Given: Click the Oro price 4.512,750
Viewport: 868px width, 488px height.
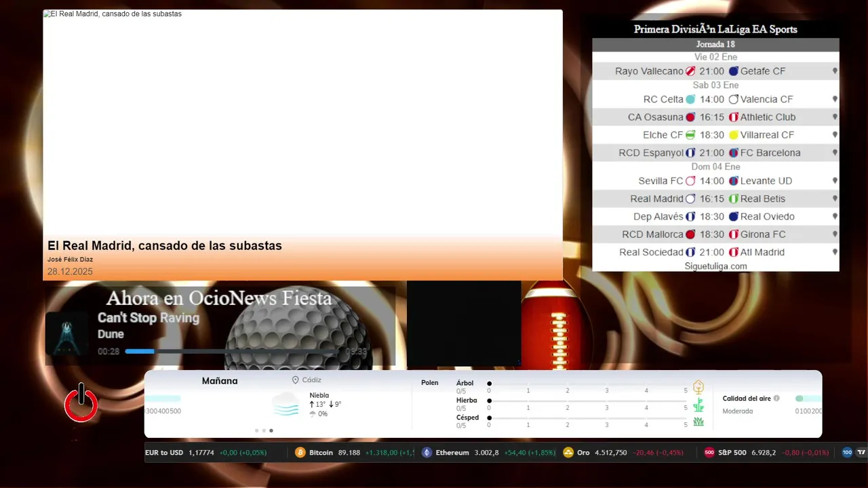Looking at the screenshot, I should [x=610, y=452].
